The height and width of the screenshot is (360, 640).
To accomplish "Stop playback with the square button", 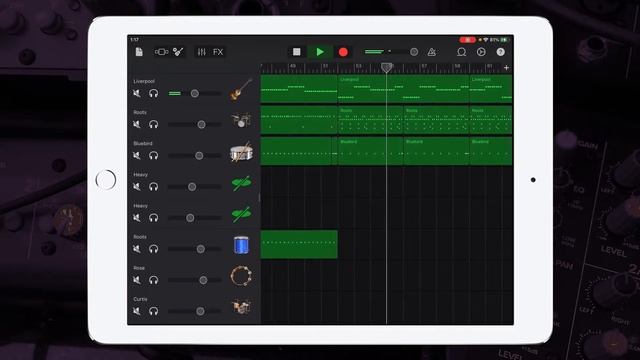I will coord(297,52).
